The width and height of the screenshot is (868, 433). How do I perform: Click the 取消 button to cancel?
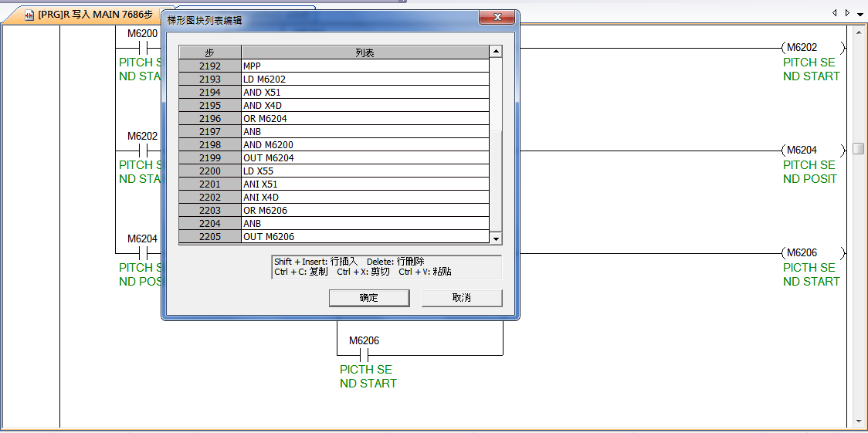(462, 298)
